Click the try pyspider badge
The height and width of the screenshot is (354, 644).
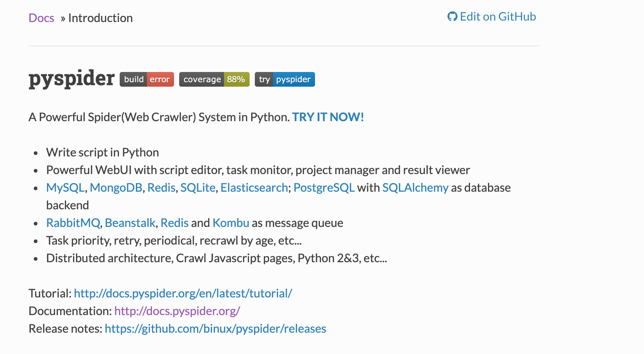(285, 79)
